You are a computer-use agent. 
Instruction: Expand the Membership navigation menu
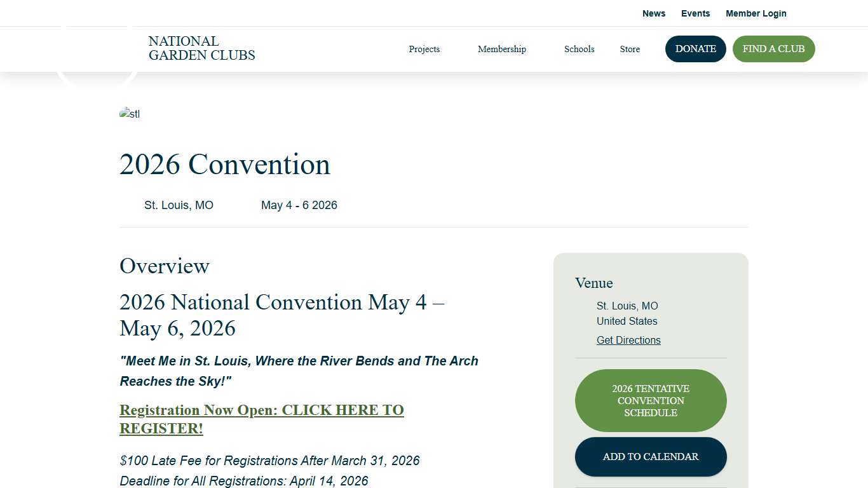point(501,49)
